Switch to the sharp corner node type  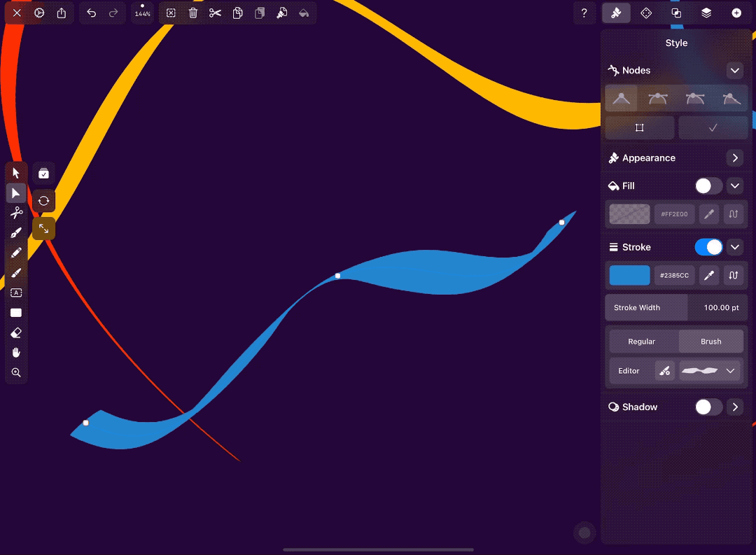point(621,98)
